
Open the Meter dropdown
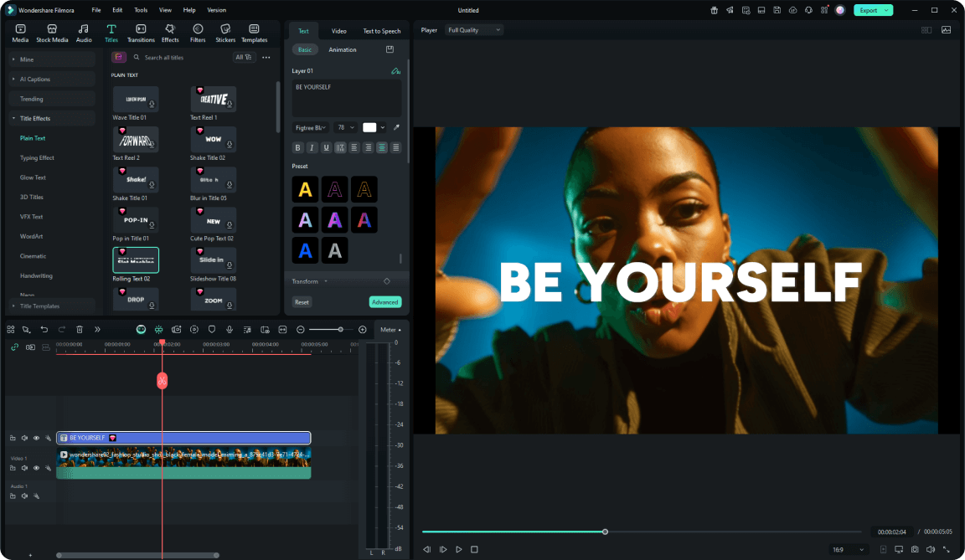390,330
